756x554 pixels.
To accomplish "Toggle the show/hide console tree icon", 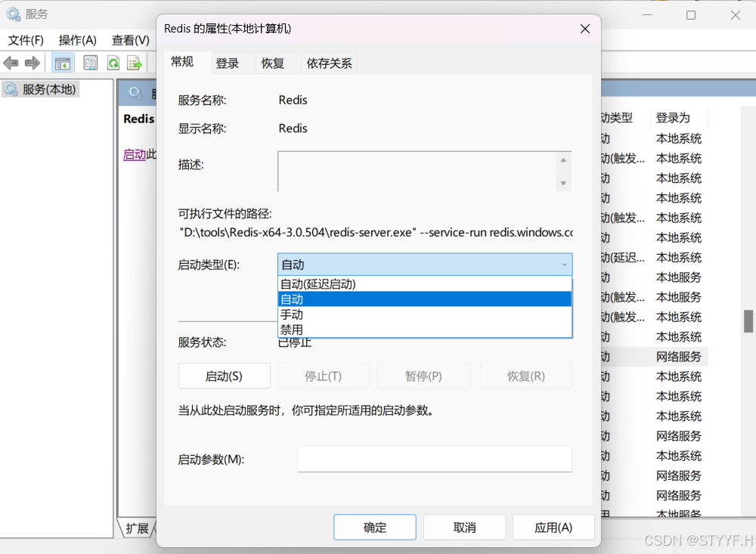I will [x=62, y=63].
